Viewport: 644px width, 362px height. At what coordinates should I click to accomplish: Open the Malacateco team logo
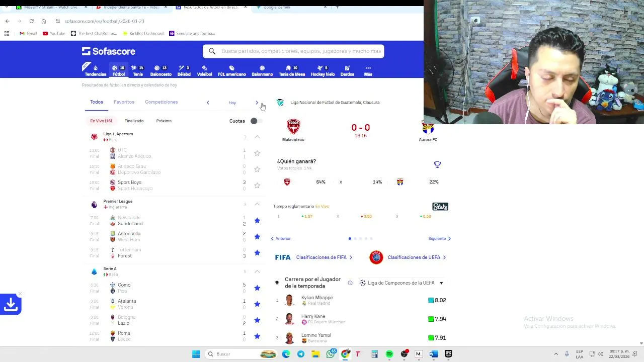click(x=293, y=126)
